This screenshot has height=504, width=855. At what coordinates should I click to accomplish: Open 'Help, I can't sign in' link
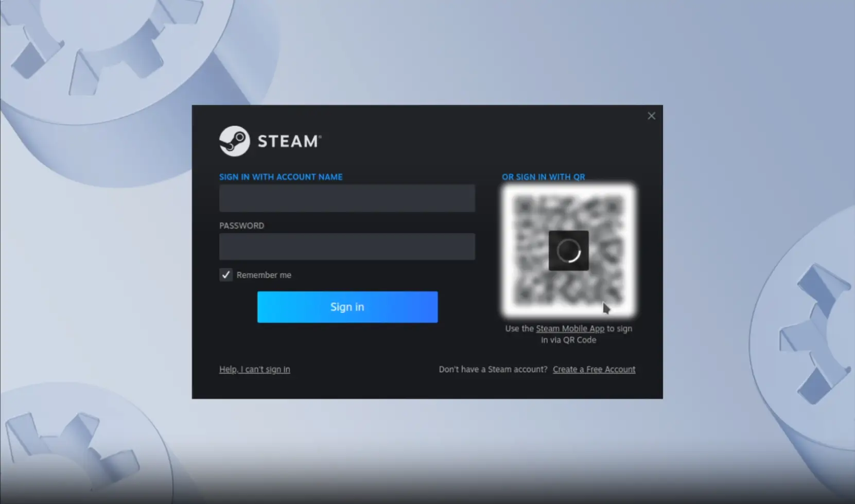(x=254, y=369)
